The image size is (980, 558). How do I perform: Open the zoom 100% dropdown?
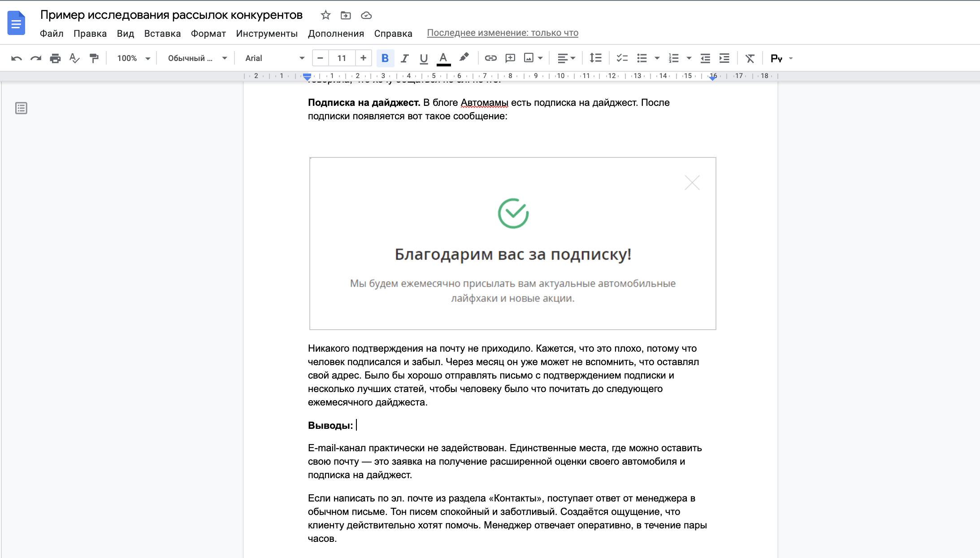coord(134,58)
